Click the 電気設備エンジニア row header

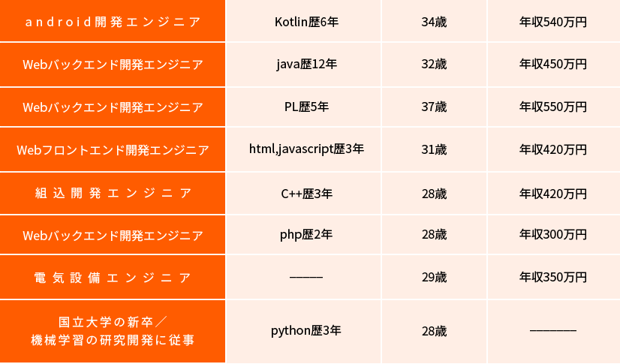coord(113,278)
